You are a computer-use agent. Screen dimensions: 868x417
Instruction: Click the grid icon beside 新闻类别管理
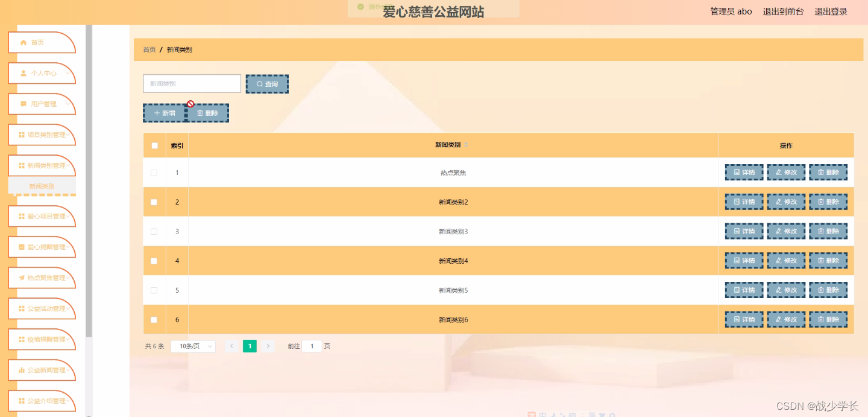22,165
